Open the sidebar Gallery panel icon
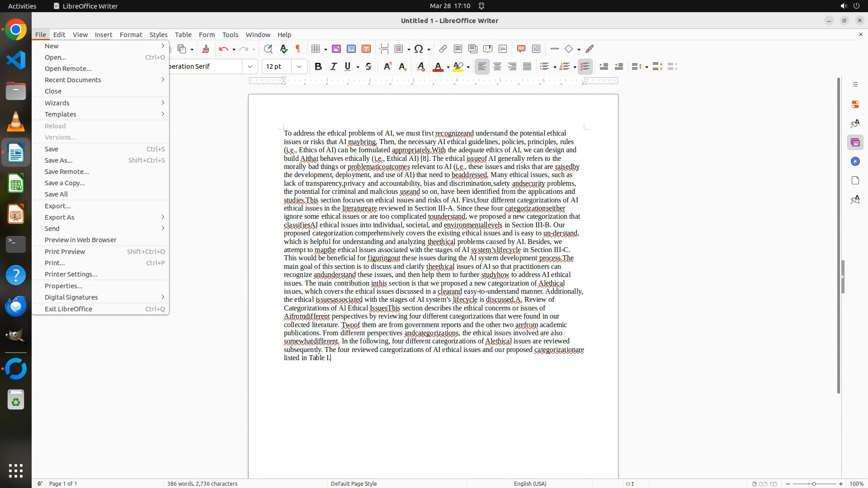Viewport: 868px width, 488px height. [855, 143]
